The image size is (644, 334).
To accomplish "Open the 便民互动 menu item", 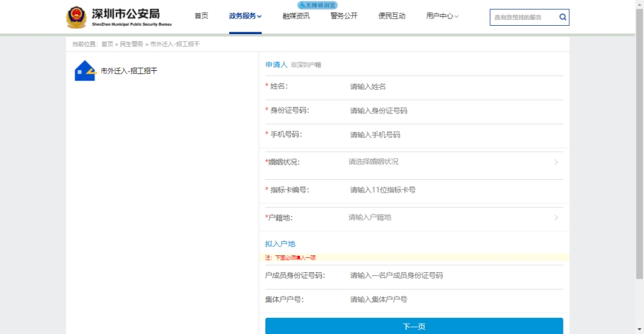I will point(392,16).
